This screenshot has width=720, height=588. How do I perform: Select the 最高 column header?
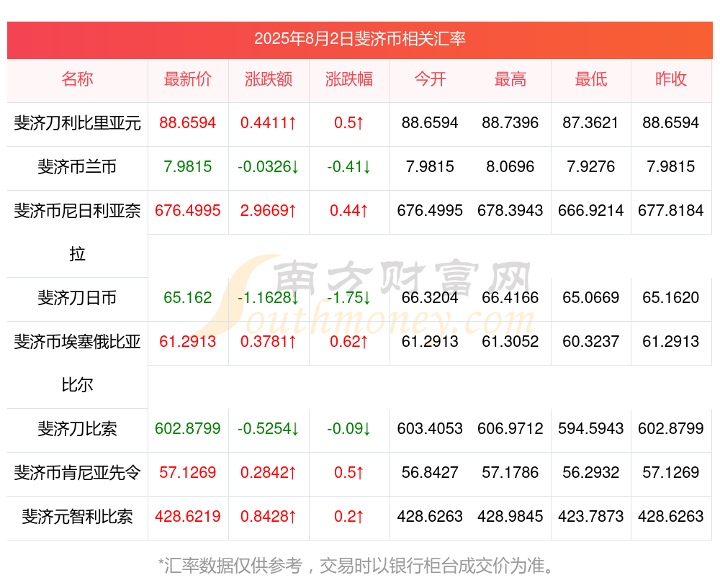click(510, 79)
